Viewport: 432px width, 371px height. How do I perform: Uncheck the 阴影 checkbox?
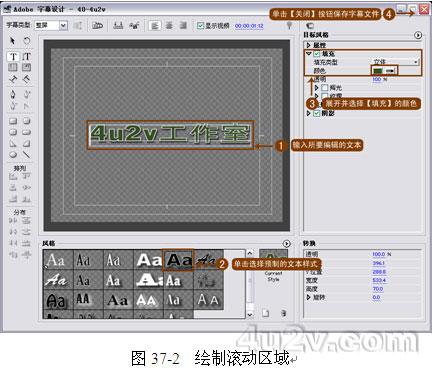[317, 113]
